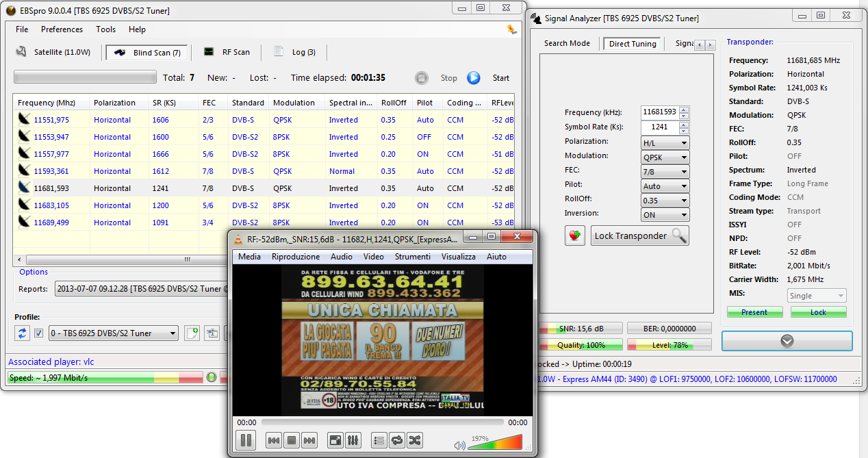Viewport: 868px width, 458px height.
Task: Click the tab scroll right arrow in Signal Analyzer
Action: coord(711,44)
